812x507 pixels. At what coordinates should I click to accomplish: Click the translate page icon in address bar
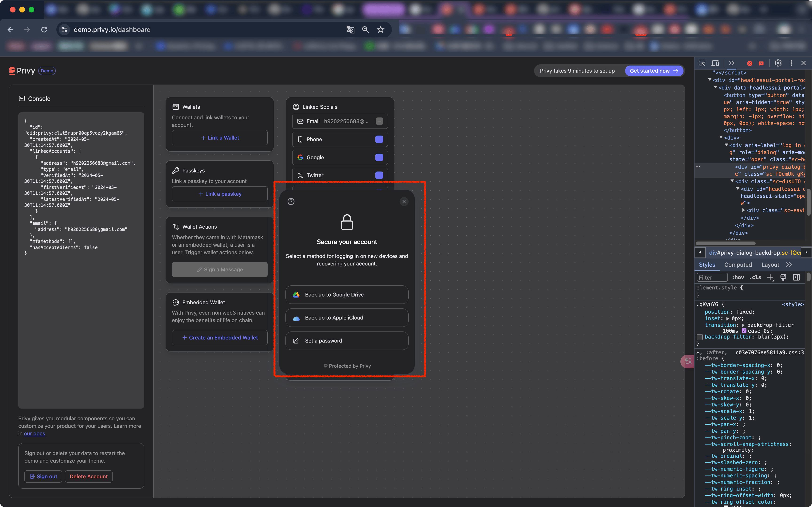(350, 30)
